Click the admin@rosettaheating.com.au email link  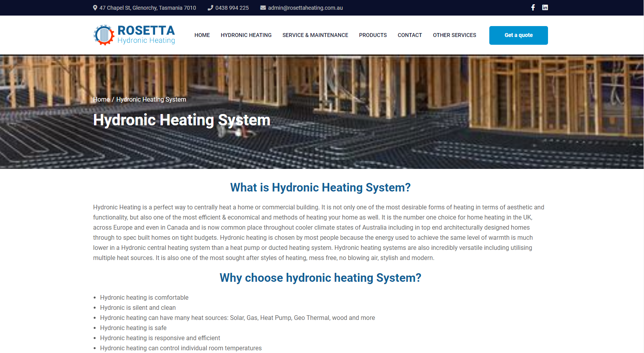coord(305,8)
